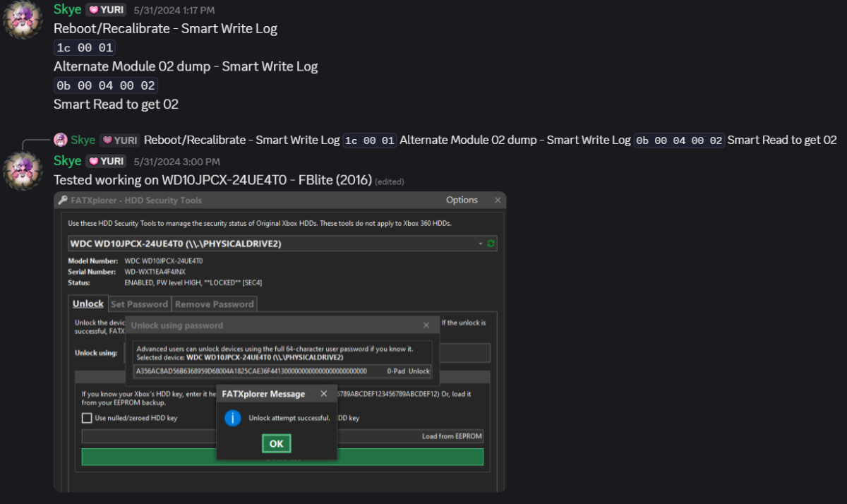This screenshot has width=847, height=504.
Task: Close the 'Unlock using password' dialog
Action: pos(426,325)
